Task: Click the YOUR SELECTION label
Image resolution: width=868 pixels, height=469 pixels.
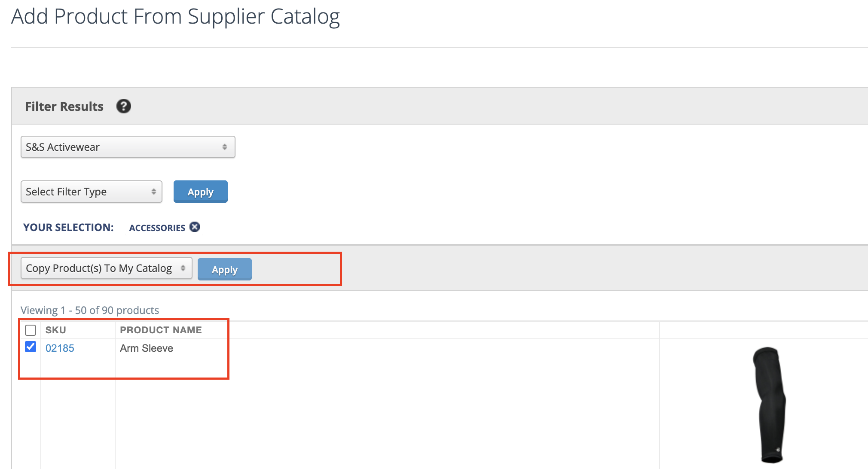Action: pos(68,228)
